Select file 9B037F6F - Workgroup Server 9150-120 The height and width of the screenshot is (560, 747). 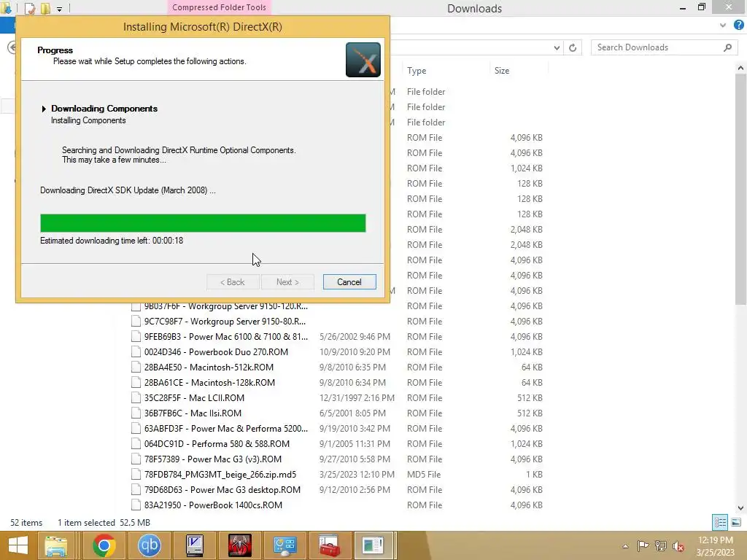(226, 306)
